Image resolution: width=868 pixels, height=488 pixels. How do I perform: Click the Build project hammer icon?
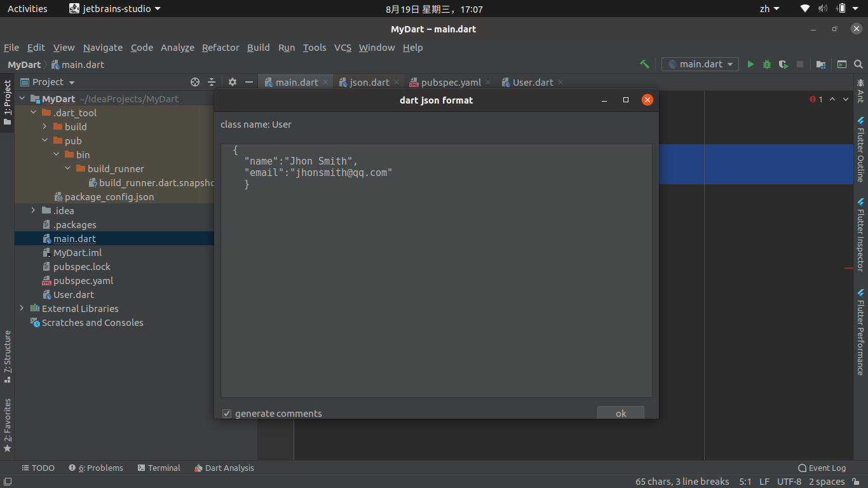[x=644, y=64]
